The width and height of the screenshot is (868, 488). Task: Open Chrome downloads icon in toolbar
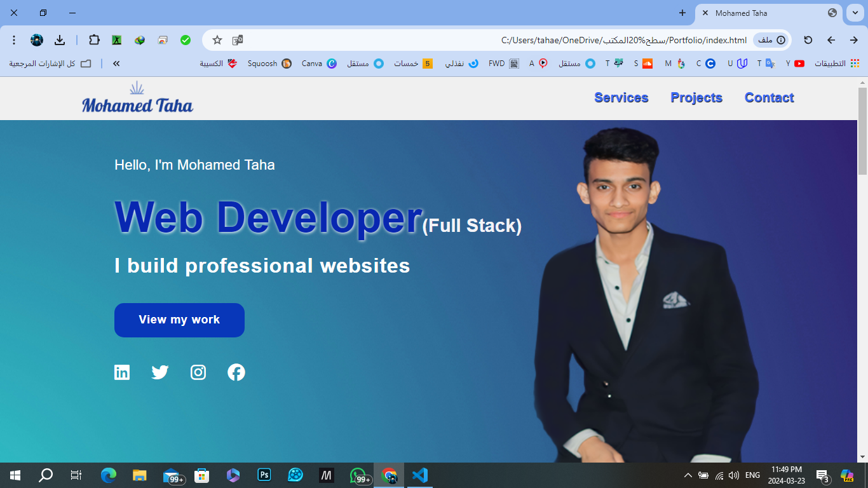60,40
